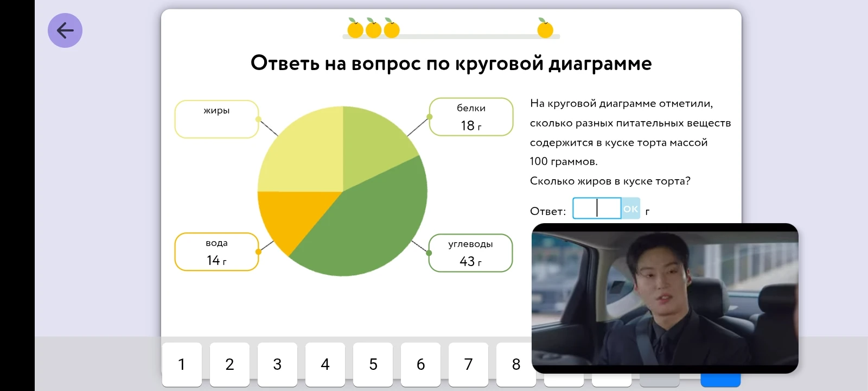Tap the digit 7 key

pyautogui.click(x=468, y=364)
